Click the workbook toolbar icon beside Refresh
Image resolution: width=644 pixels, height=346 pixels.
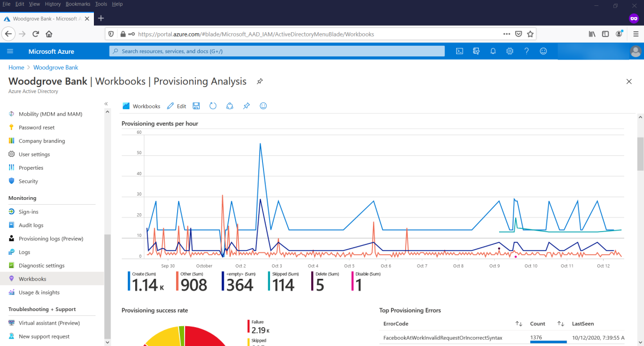[230, 106]
